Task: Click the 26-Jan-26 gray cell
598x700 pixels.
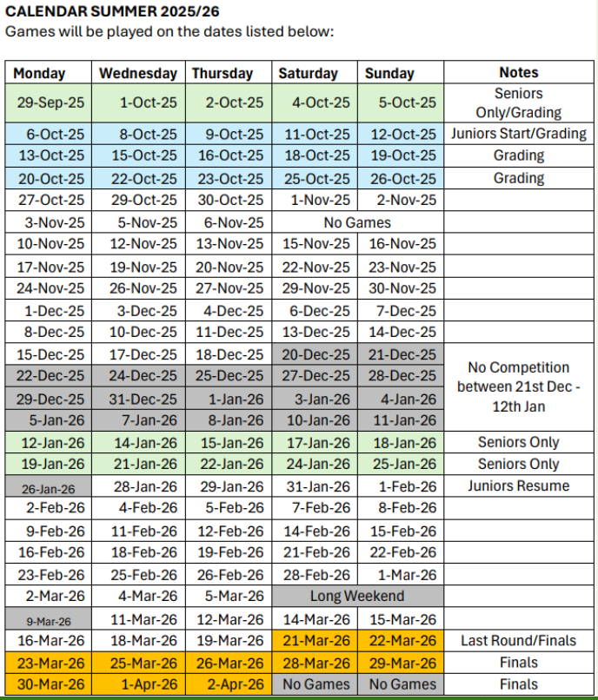Action: (x=49, y=488)
